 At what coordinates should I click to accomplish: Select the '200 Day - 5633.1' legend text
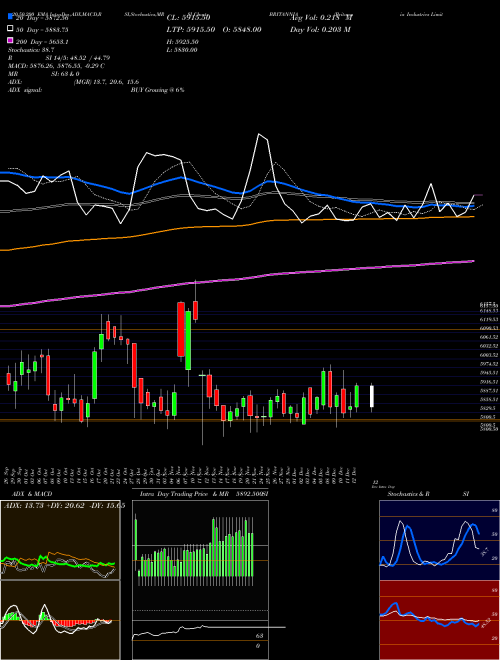(42, 42)
